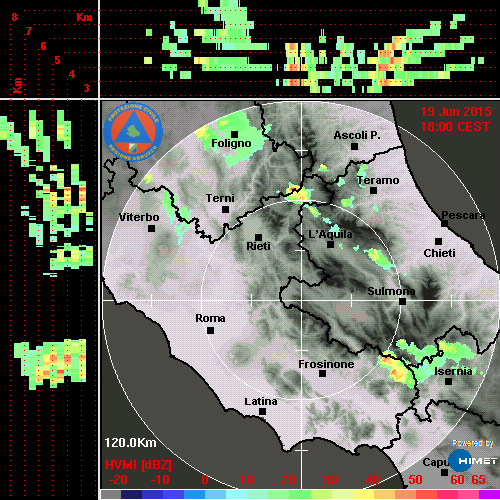Select the Pescara city square marker
This screenshot has width=500, height=500.
click(x=445, y=224)
